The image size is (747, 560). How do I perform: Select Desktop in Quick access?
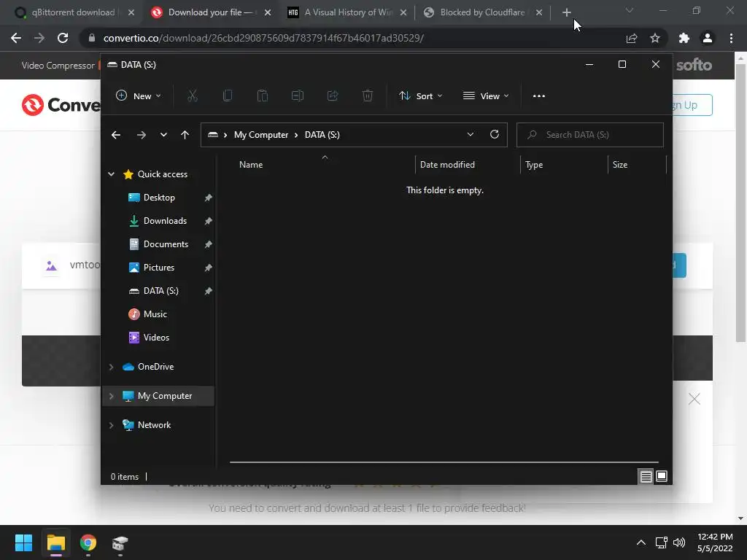coord(158,198)
